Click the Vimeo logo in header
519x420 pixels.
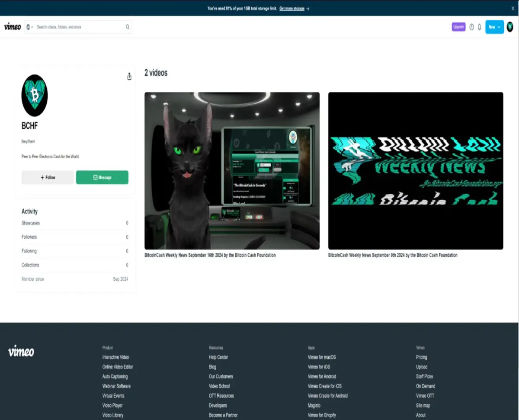coord(13,27)
